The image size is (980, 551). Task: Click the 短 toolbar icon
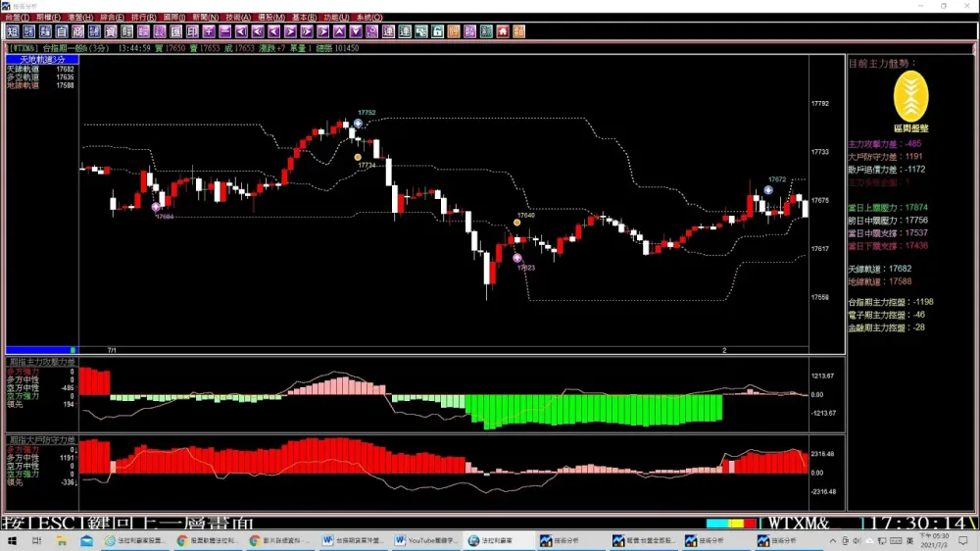[13, 31]
